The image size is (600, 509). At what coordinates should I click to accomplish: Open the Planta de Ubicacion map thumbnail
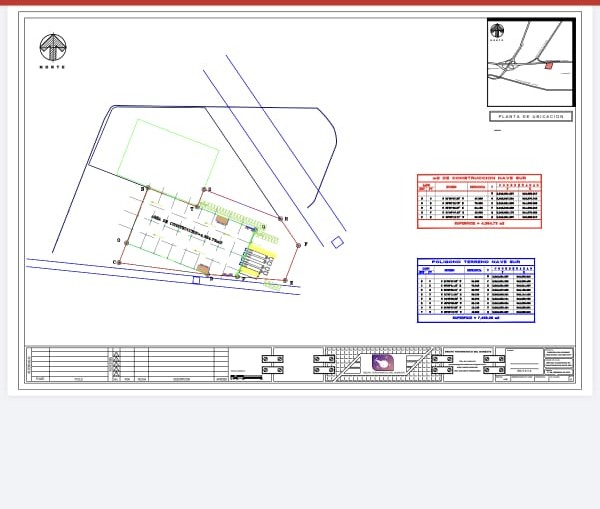(x=530, y=62)
